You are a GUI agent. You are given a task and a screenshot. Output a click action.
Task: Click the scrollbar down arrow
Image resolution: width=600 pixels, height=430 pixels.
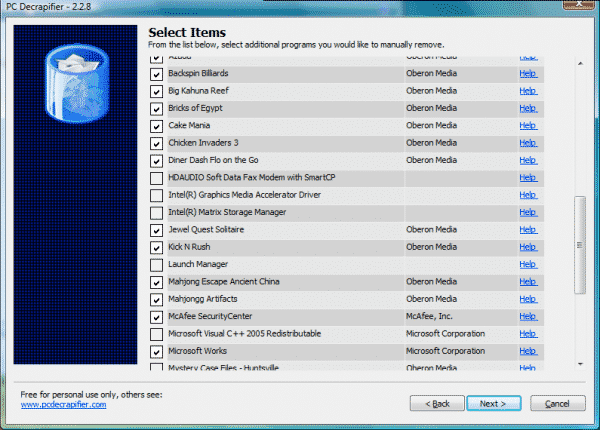pyautogui.click(x=579, y=364)
